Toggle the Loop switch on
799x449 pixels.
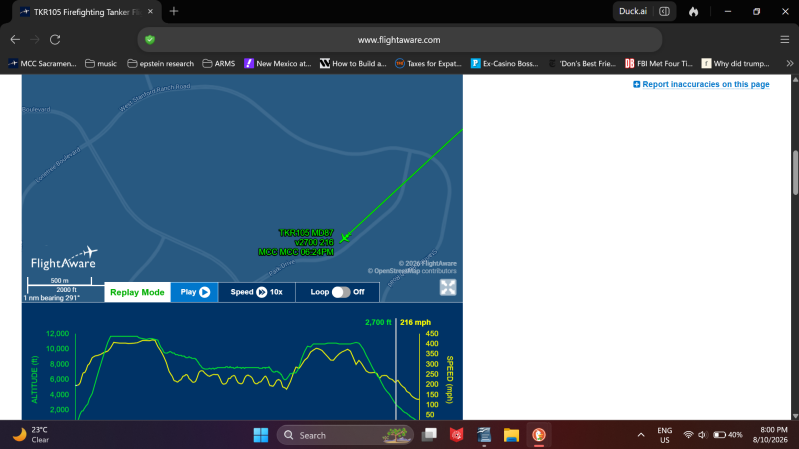pos(341,292)
